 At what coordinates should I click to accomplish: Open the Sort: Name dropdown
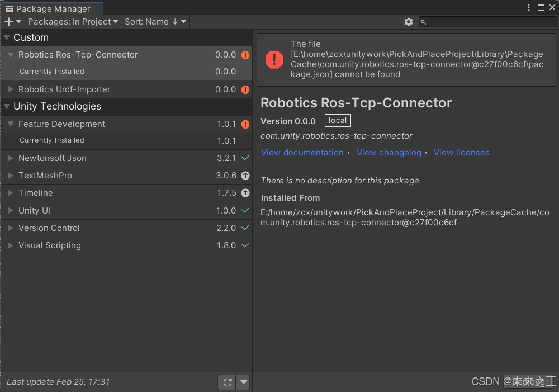(155, 22)
